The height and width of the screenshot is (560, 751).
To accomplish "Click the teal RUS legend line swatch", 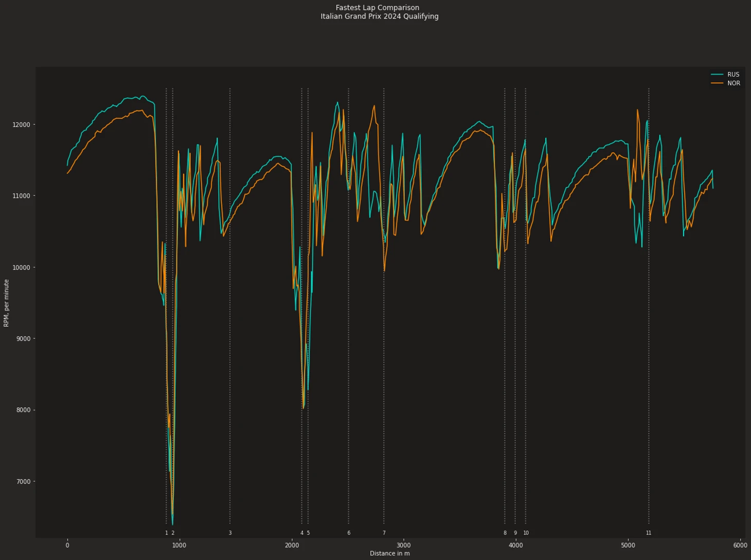I will click(717, 75).
